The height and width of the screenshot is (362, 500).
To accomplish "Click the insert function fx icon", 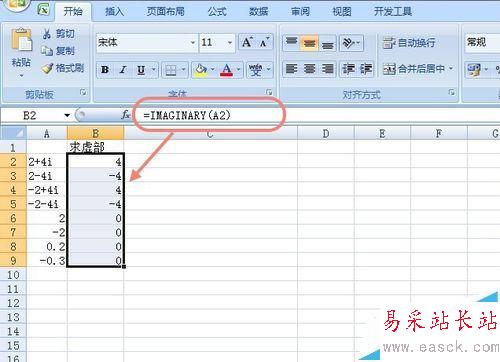I will tap(126, 115).
